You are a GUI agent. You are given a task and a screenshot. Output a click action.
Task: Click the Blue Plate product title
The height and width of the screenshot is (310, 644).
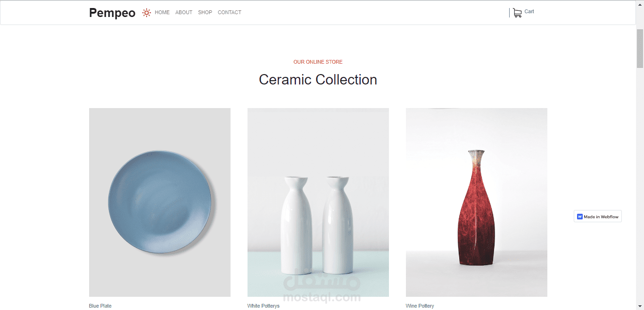pyautogui.click(x=100, y=306)
